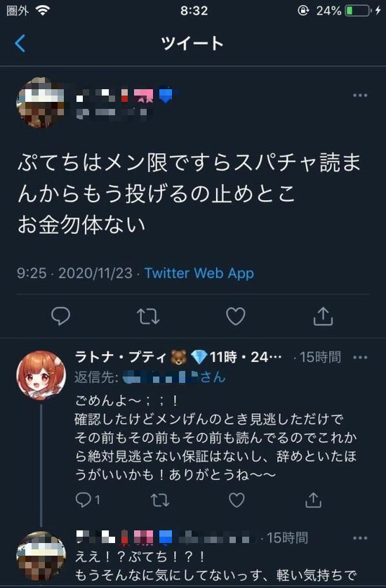The width and height of the screenshot is (386, 588).
Task: Tap the battery indicator in status bar
Action: [357, 11]
